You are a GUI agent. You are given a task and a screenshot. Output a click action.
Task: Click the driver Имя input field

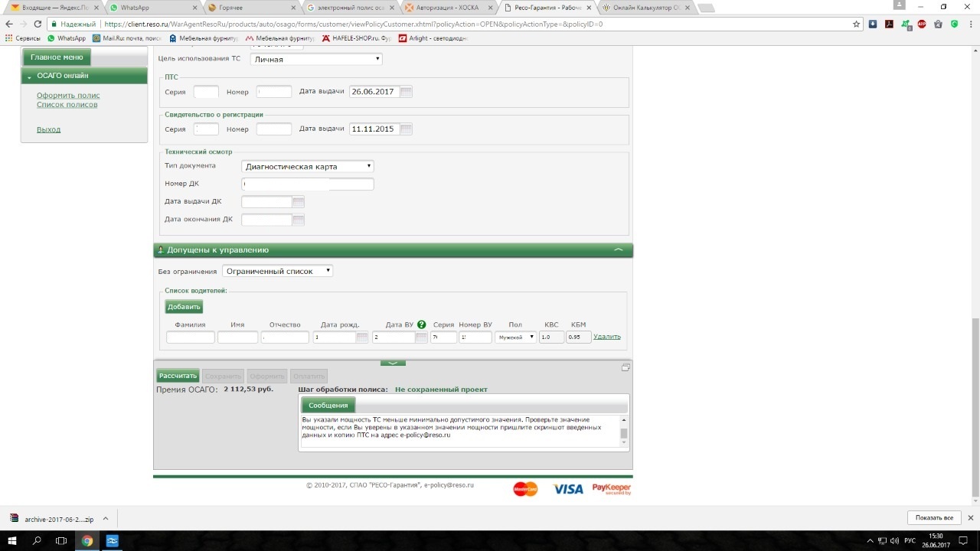tap(237, 337)
